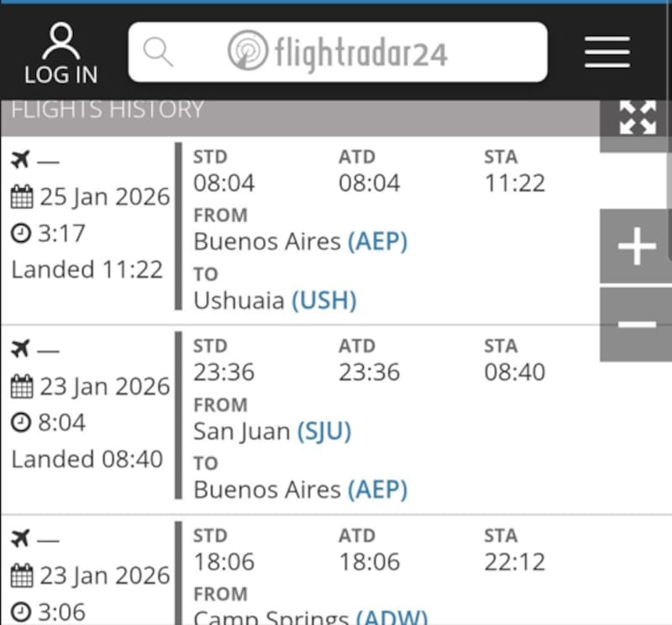Open Buenos Aires (AEP) destination link in second flight
Viewport: 672px width, 625px height.
[377, 490]
